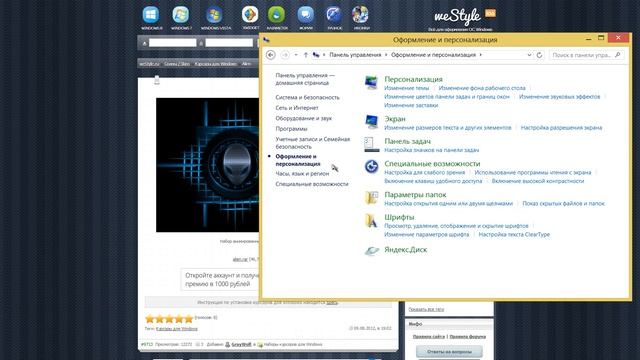The image size is (640, 360).
Task: Click the Ответы на вопросы button on website
Action: click(449, 351)
